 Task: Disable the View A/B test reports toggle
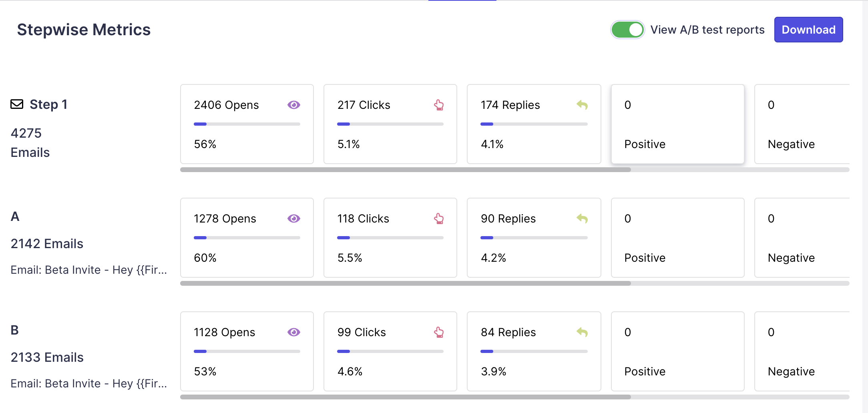click(627, 30)
